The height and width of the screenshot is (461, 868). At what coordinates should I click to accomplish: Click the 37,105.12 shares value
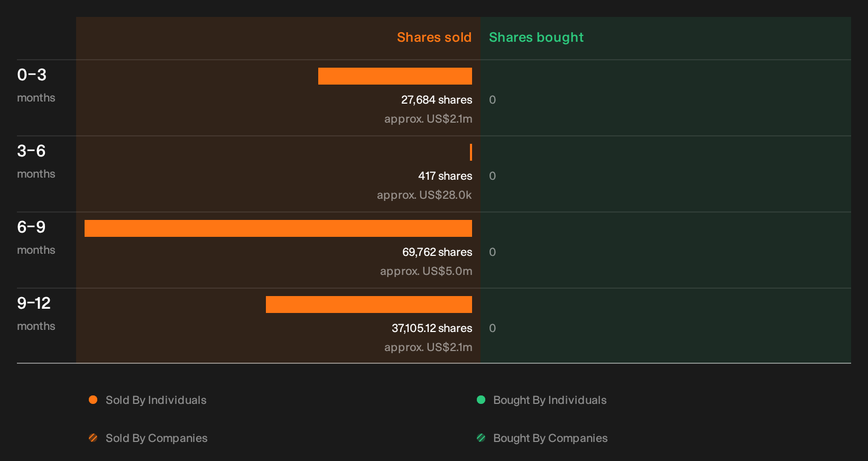[x=432, y=328]
